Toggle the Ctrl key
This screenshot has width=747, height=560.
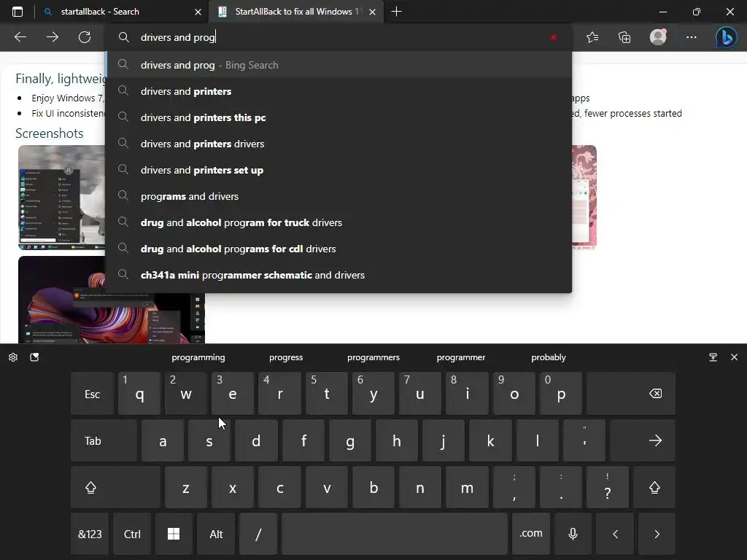pos(132,534)
